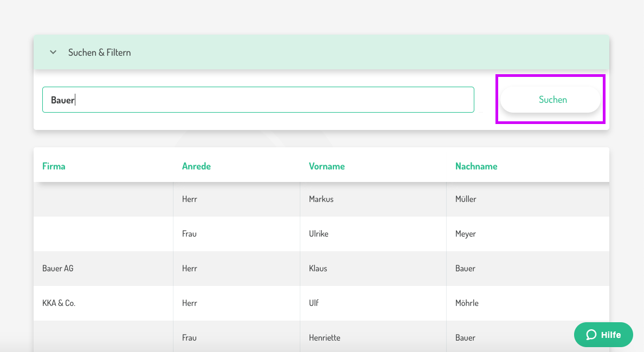This screenshot has height=352, width=644.
Task: Select the KKA & Co. company cell
Action: [x=59, y=303]
